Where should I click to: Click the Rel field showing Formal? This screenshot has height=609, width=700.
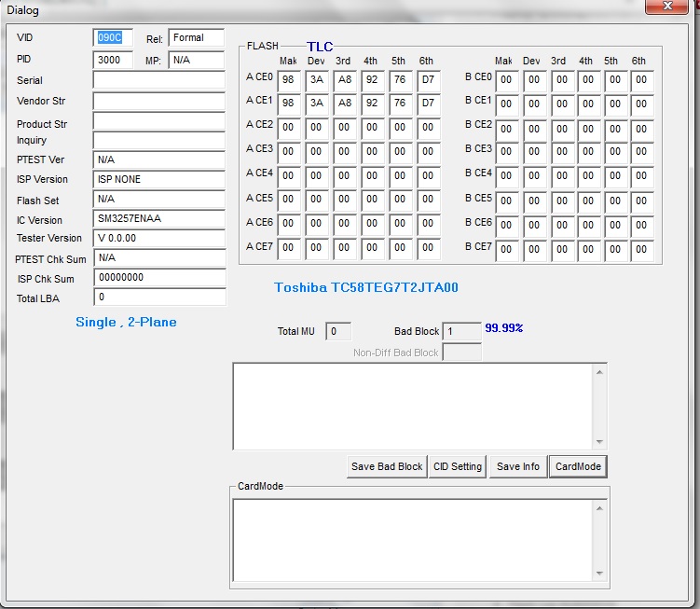pos(197,38)
